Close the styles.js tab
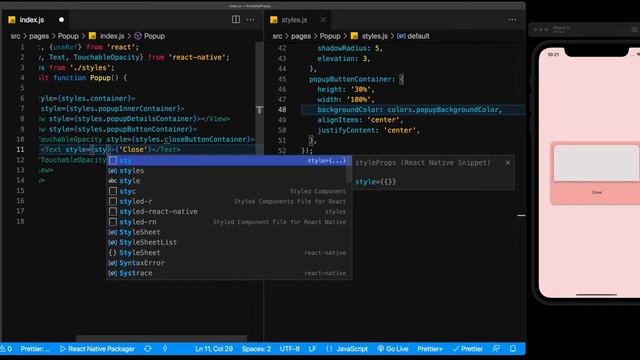640x360 pixels. point(323,20)
